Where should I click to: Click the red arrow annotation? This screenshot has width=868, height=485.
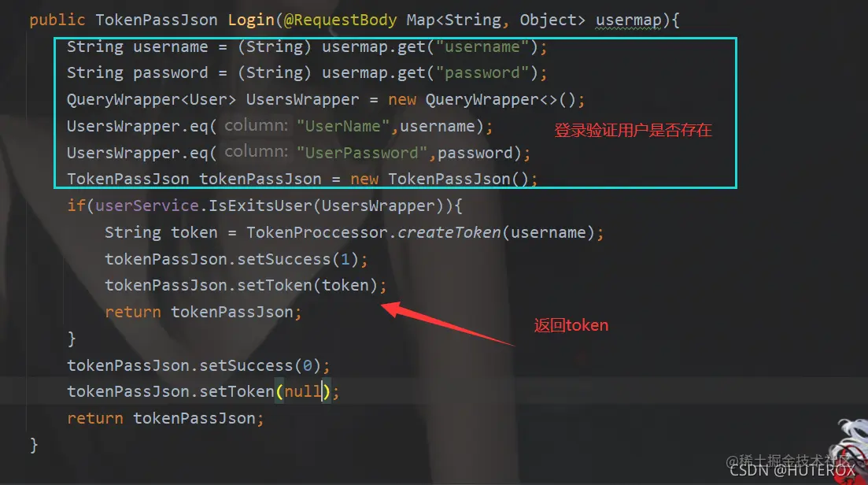click(447, 323)
